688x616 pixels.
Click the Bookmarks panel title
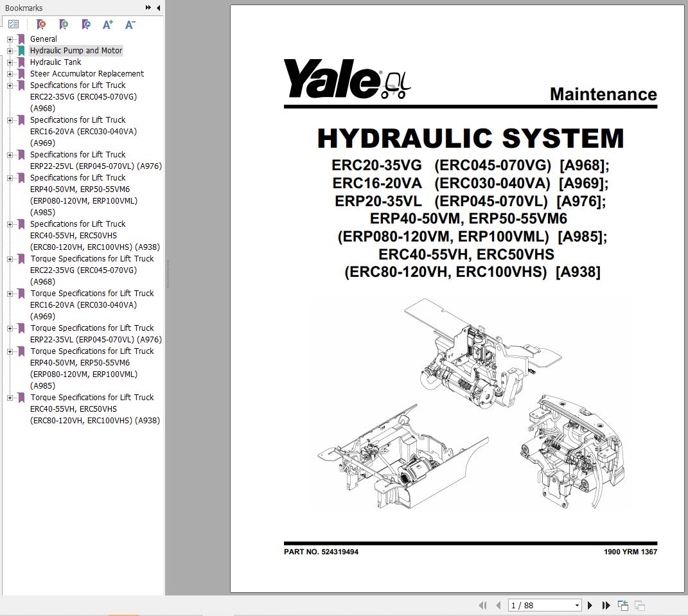coord(24,8)
